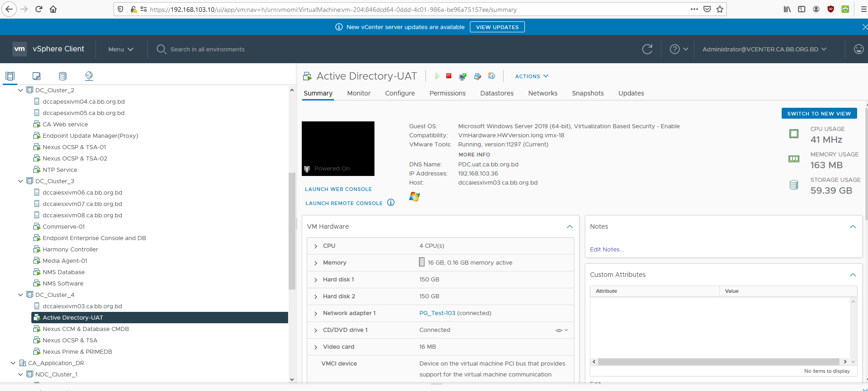Select Nexus CCM & Database CMDB in tree
Screen dimensions: 868x391
(x=86, y=329)
